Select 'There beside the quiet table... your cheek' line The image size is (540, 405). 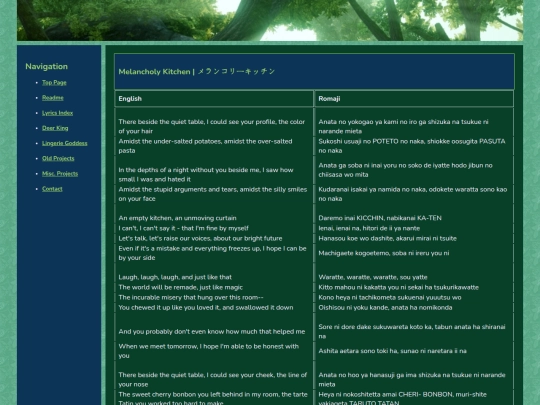pos(212,380)
